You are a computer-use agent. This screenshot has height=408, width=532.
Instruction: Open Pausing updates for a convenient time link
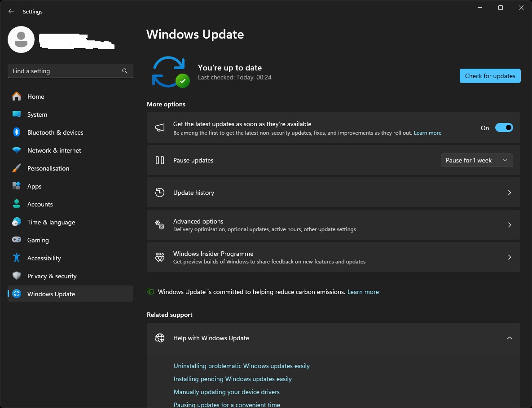[227, 404]
